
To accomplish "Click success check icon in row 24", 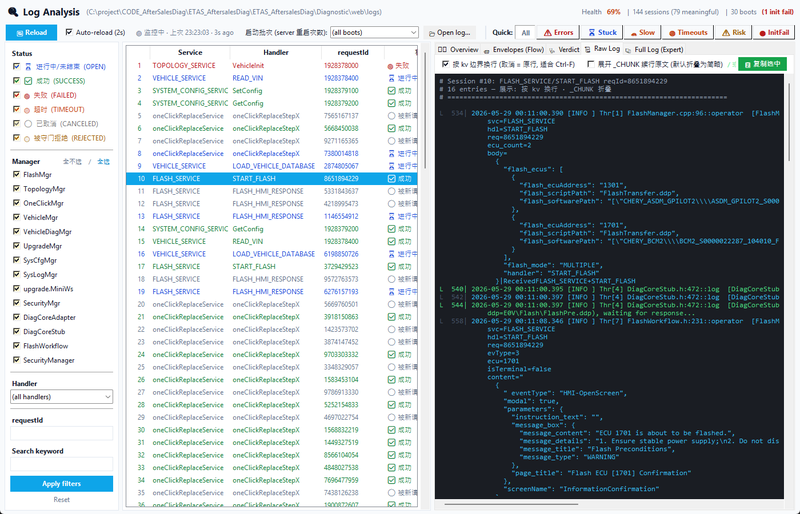I will click(391, 355).
